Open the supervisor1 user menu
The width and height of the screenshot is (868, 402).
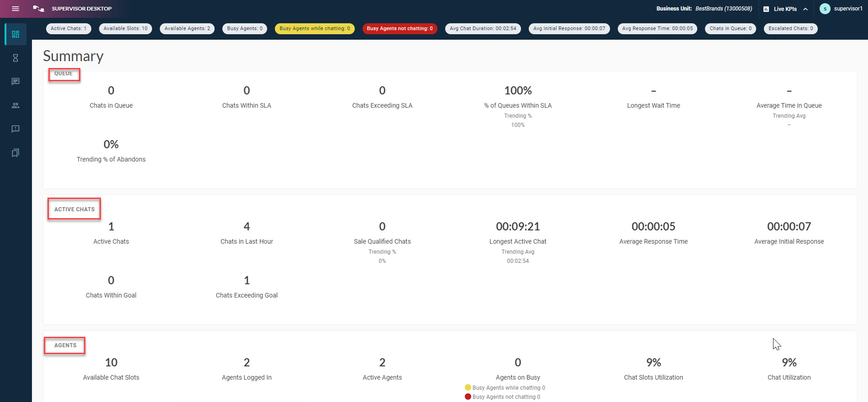click(848, 9)
